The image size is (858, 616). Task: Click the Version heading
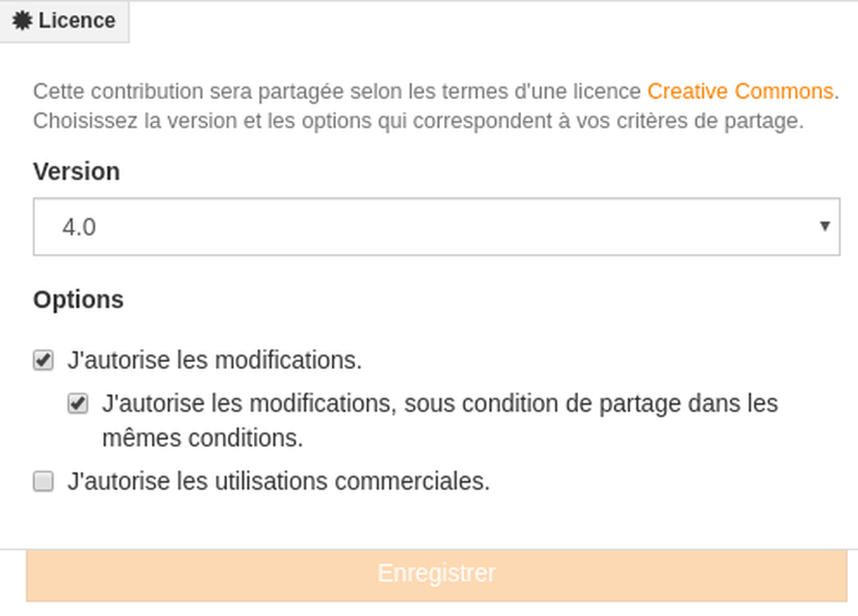[x=76, y=171]
